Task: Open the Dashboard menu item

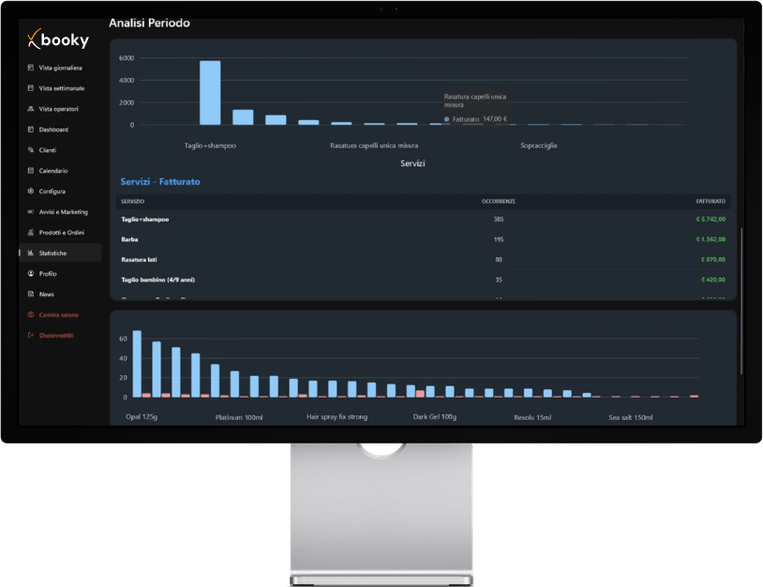Action: pyautogui.click(x=54, y=129)
